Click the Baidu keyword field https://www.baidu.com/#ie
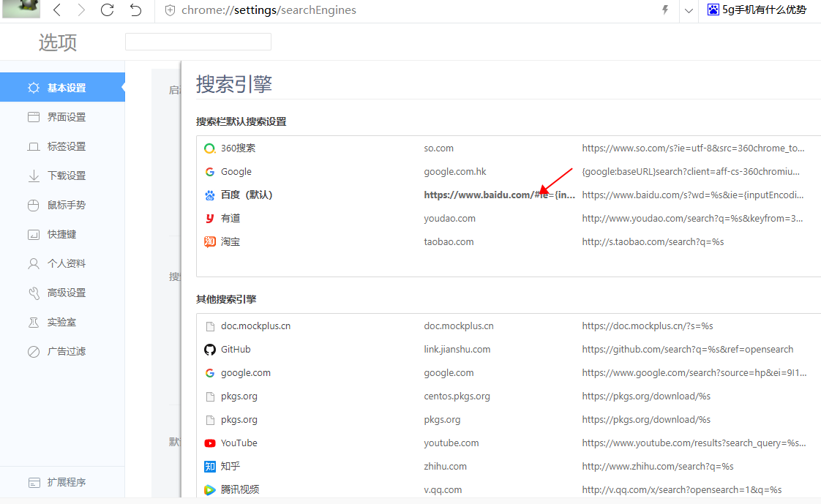Screen dimensions: 821x504 point(500,195)
